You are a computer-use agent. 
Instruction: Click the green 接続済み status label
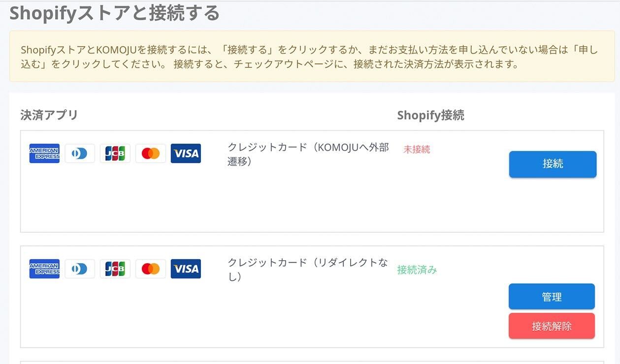pos(417,270)
